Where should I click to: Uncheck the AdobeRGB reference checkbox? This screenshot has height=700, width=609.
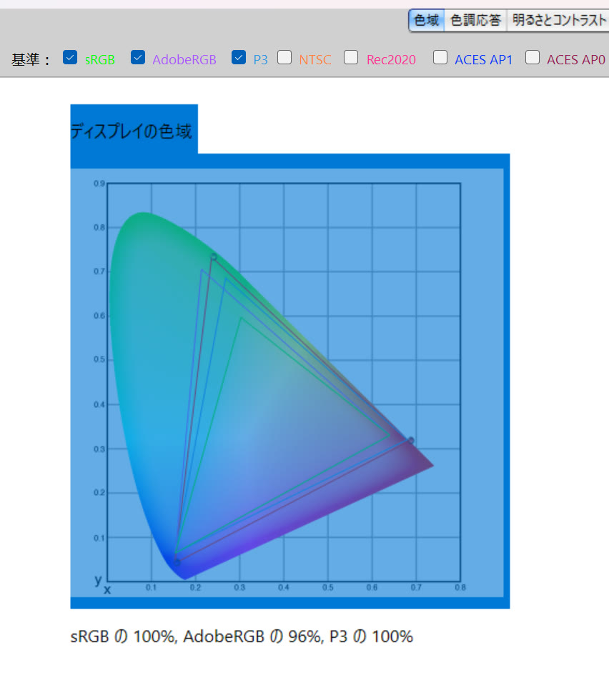(138, 58)
